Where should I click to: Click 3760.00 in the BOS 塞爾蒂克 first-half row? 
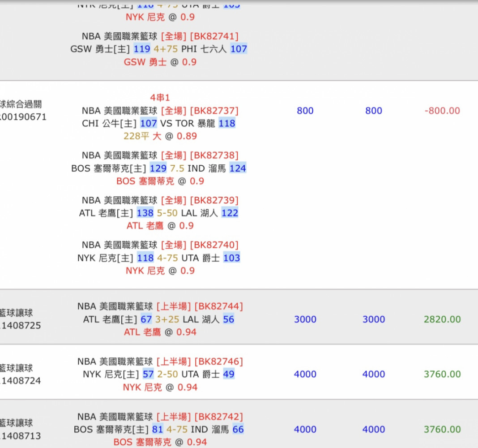click(x=442, y=429)
